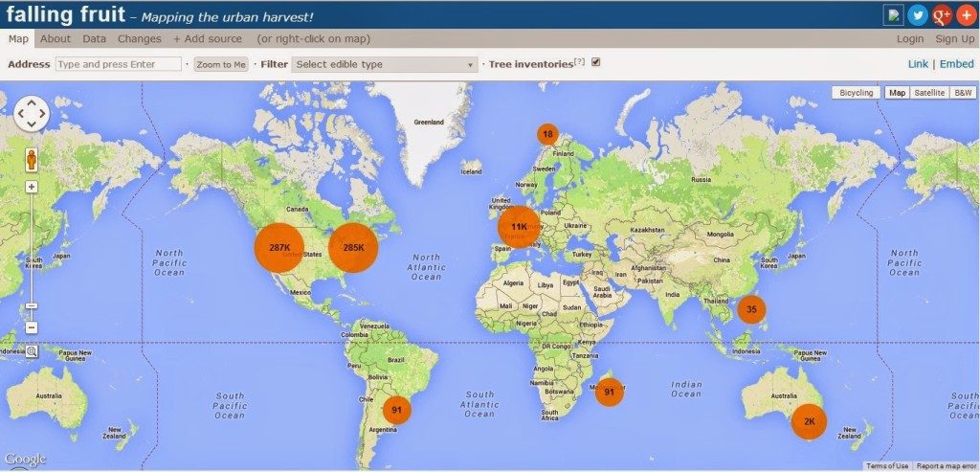Click the map pan control compass
Screen dimensions: 980x472
[x=32, y=113]
